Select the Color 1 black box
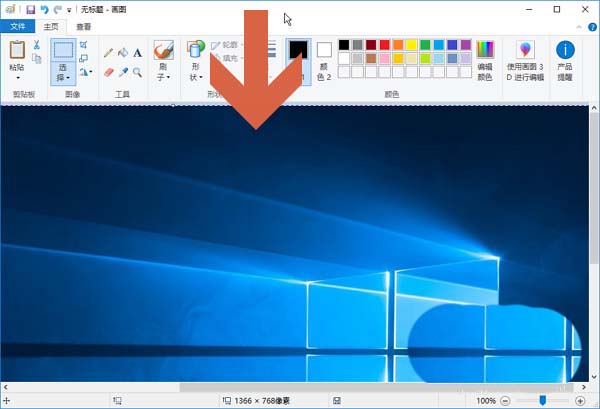Viewport: 600px width, 409px height. tap(298, 50)
